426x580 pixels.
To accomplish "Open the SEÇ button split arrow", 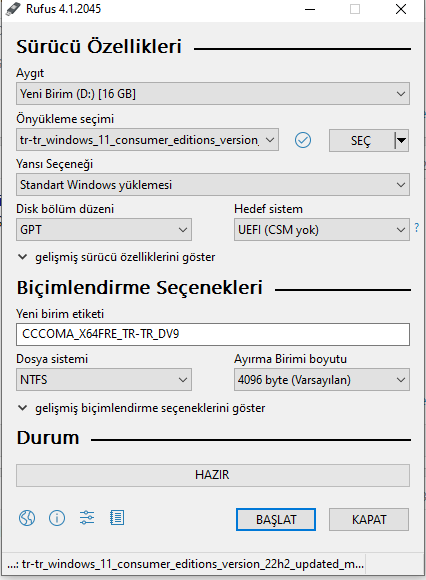I will 402,140.
